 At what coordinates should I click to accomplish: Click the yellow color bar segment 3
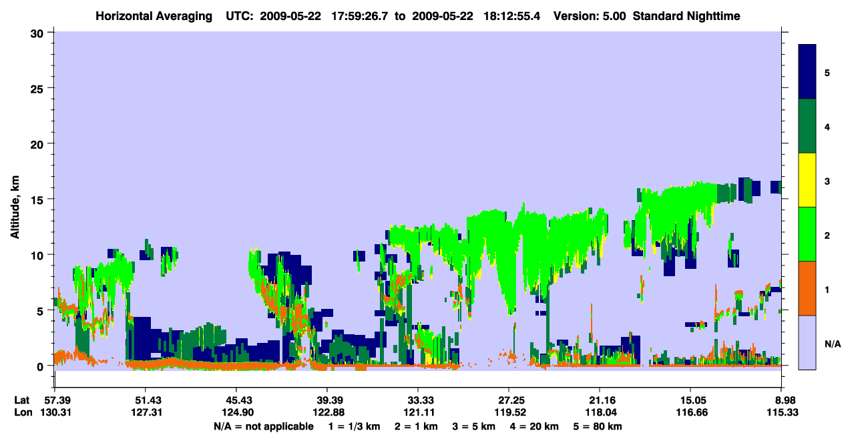807,179
